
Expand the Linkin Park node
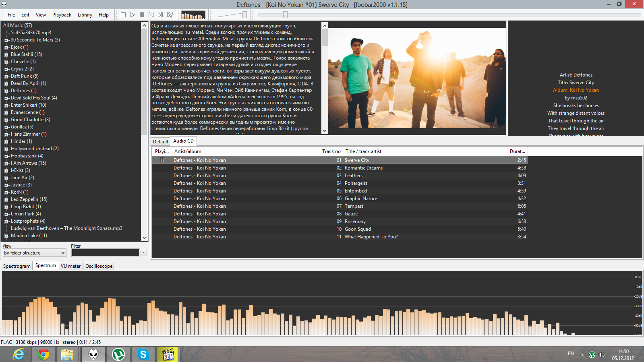pos(6,214)
